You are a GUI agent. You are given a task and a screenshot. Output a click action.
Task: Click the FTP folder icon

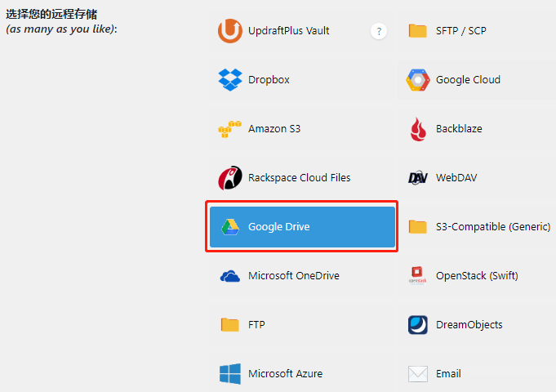coord(230,325)
